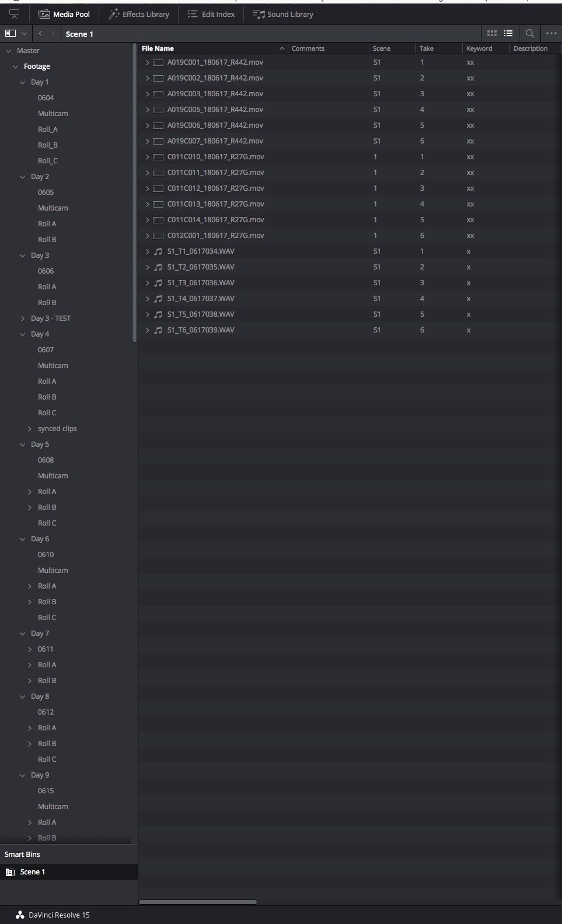
Task: Select the S1_T3_0617036.WAV audio clip
Action: click(201, 283)
